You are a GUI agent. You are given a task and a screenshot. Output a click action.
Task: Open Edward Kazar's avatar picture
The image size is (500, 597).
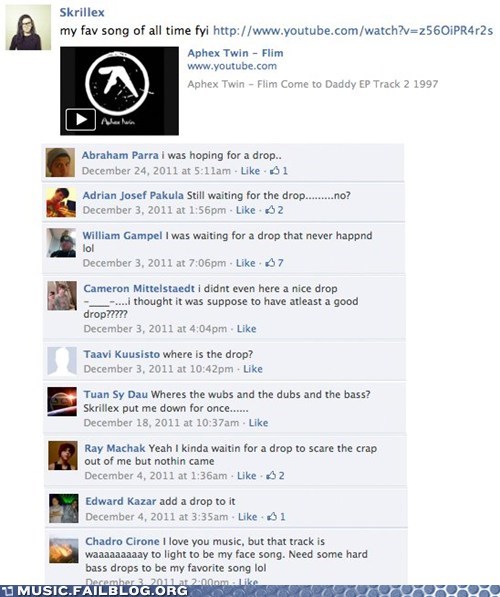(x=64, y=509)
